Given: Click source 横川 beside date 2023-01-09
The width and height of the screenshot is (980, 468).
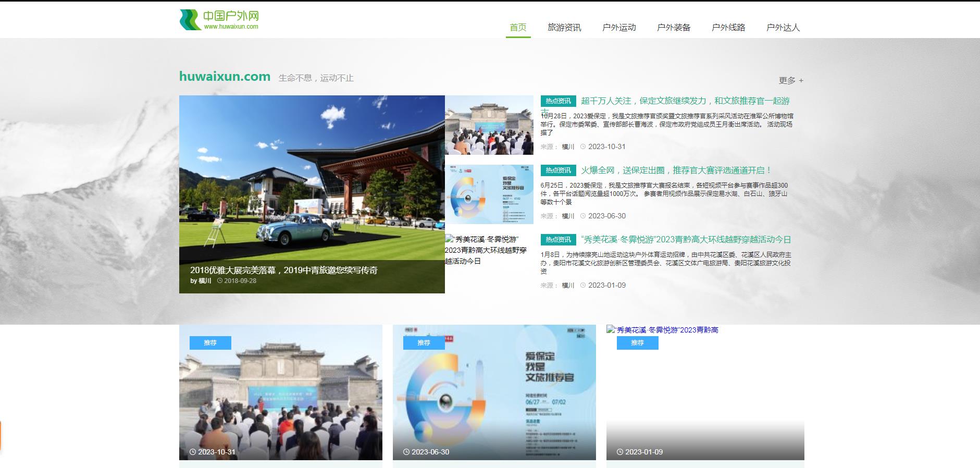Looking at the screenshot, I should [568, 286].
